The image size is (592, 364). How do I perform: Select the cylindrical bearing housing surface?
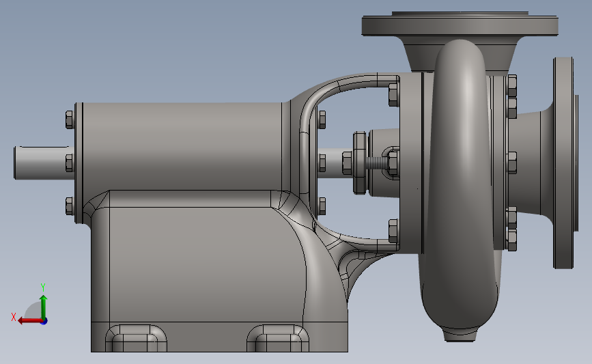(181, 145)
